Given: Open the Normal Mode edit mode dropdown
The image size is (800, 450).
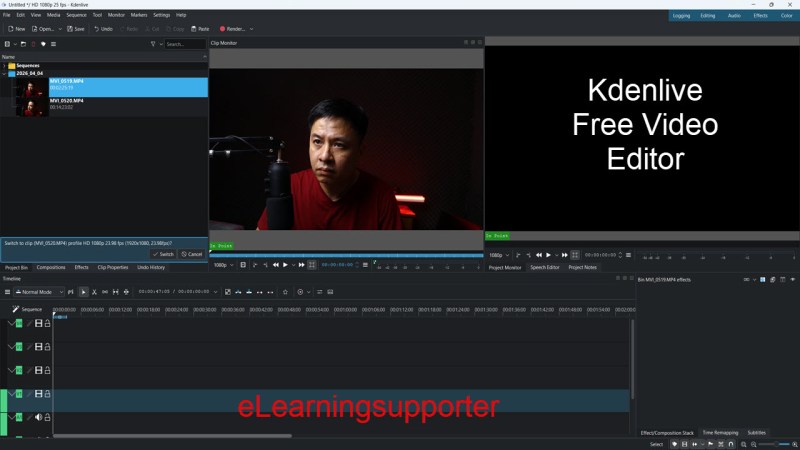Looking at the screenshot, I should (x=39, y=292).
